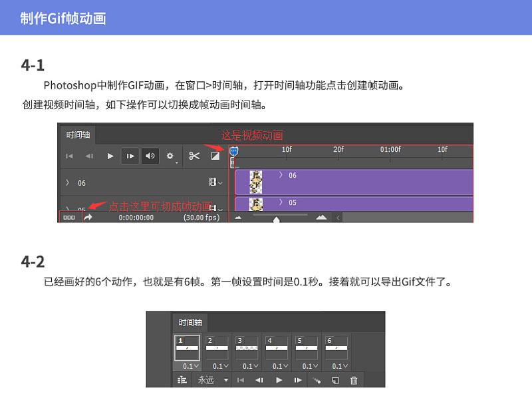This screenshot has height=414, width=532.
Task: Select animation frame 6
Action: coord(336,348)
